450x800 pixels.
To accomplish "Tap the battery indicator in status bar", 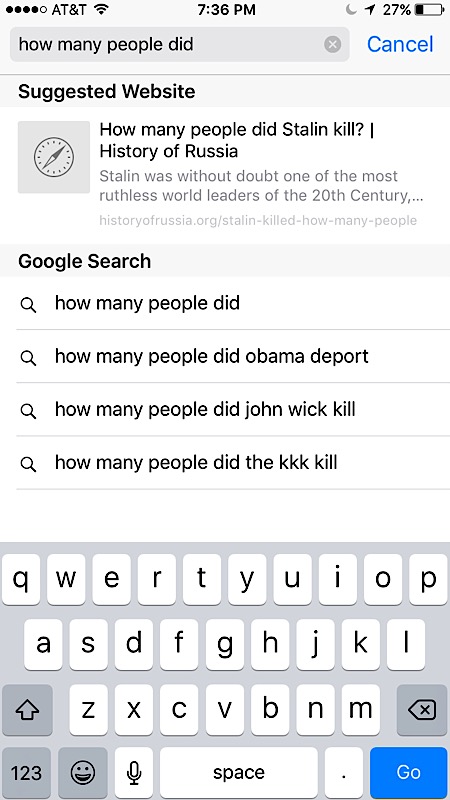I will (430, 10).
